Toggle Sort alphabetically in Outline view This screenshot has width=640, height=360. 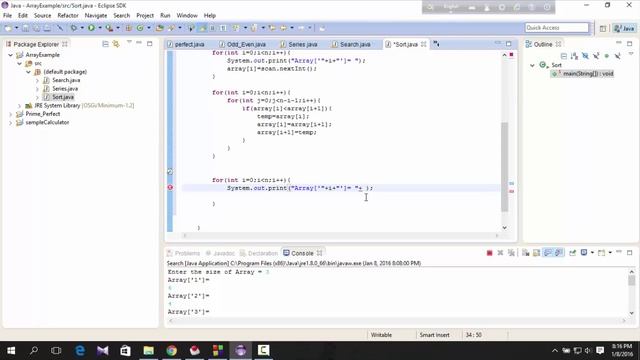point(574,56)
